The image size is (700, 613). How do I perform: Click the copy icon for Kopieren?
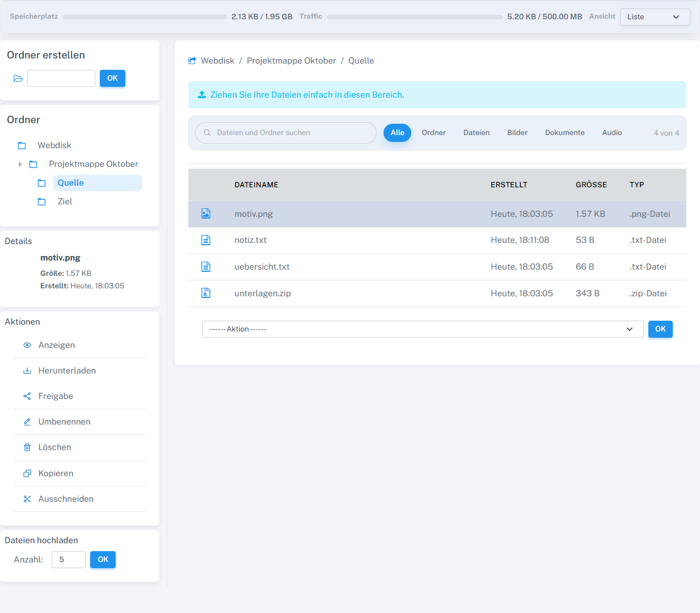(x=27, y=473)
